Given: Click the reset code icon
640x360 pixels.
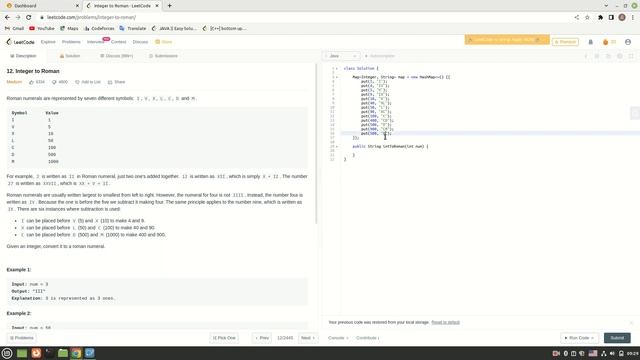Looking at the screenshot, I should 608,56.
